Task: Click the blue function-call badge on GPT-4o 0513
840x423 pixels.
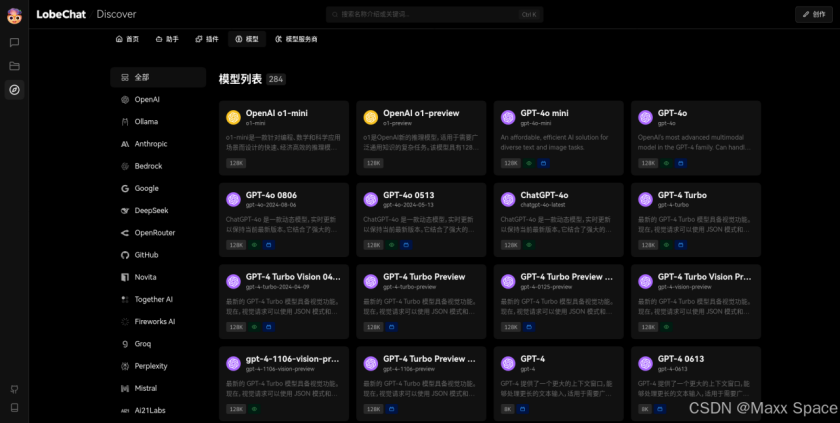Action: tap(406, 245)
